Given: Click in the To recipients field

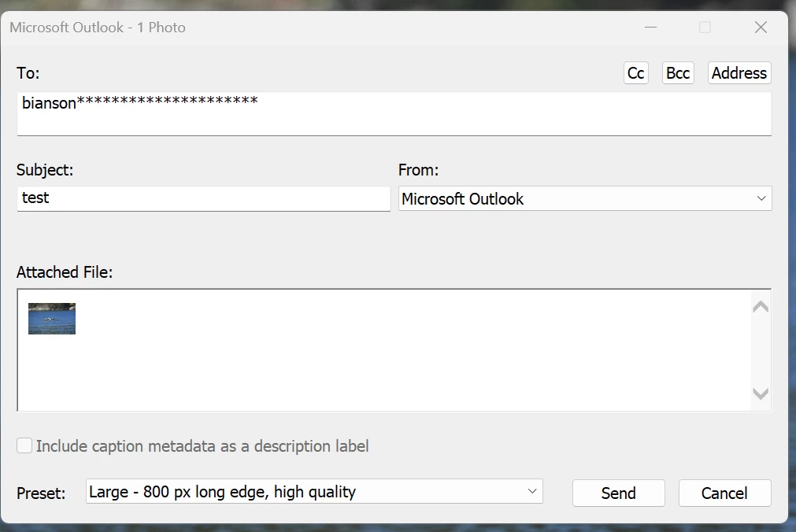Looking at the screenshot, I should coord(394,113).
